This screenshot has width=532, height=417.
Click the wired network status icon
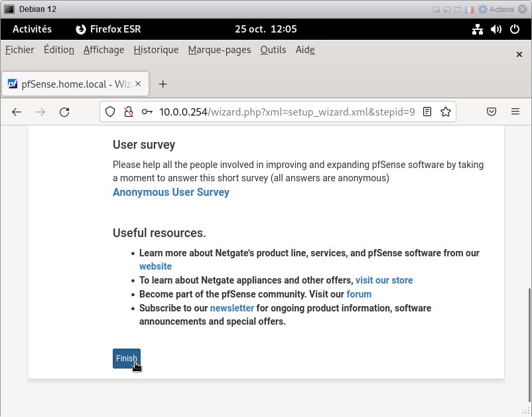(x=478, y=29)
